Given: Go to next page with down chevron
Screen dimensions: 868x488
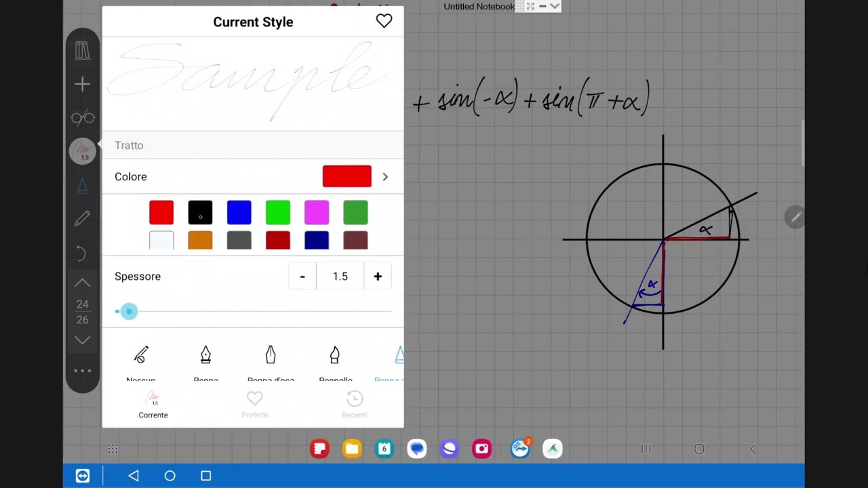Looking at the screenshot, I should pyautogui.click(x=82, y=340).
